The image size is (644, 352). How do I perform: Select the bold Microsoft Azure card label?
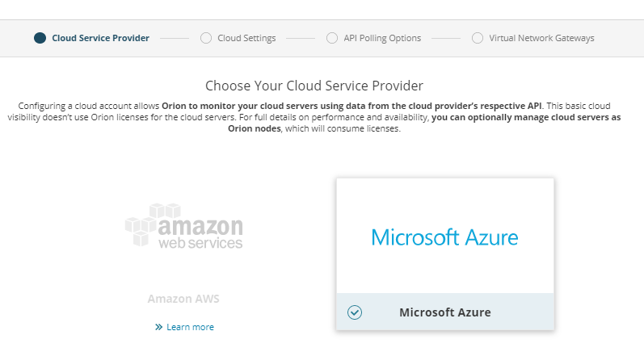(444, 312)
